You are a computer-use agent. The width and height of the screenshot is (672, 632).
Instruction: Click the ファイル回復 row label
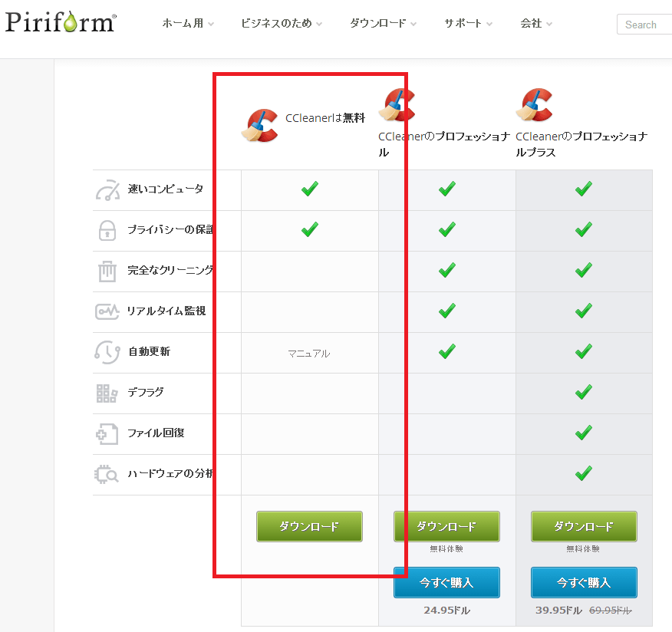tap(156, 433)
